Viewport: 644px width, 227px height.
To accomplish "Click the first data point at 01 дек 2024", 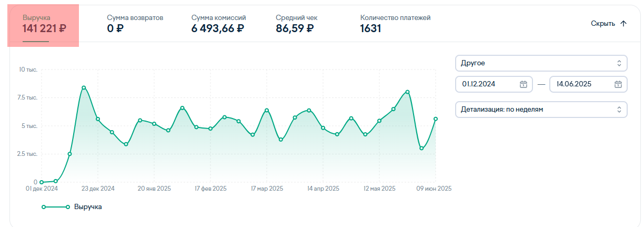I will point(42,182).
